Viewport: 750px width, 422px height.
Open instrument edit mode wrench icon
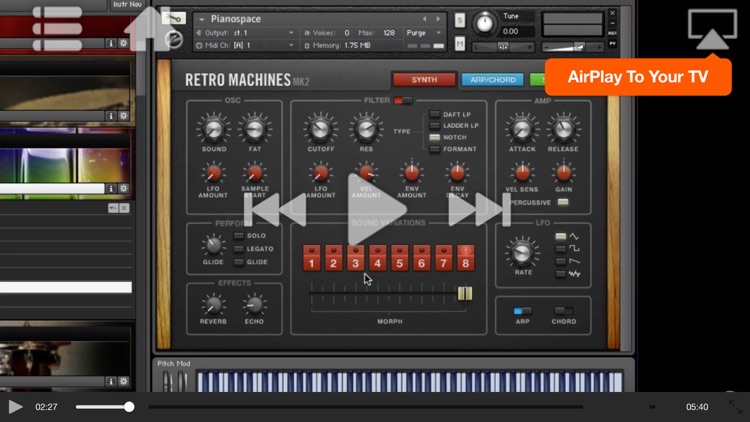coord(174,19)
